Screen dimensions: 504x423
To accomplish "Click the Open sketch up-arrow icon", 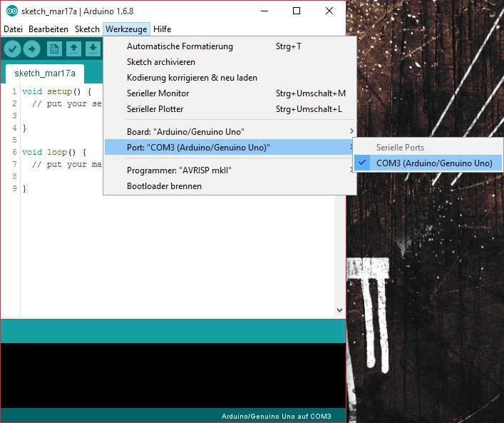I will (73, 49).
